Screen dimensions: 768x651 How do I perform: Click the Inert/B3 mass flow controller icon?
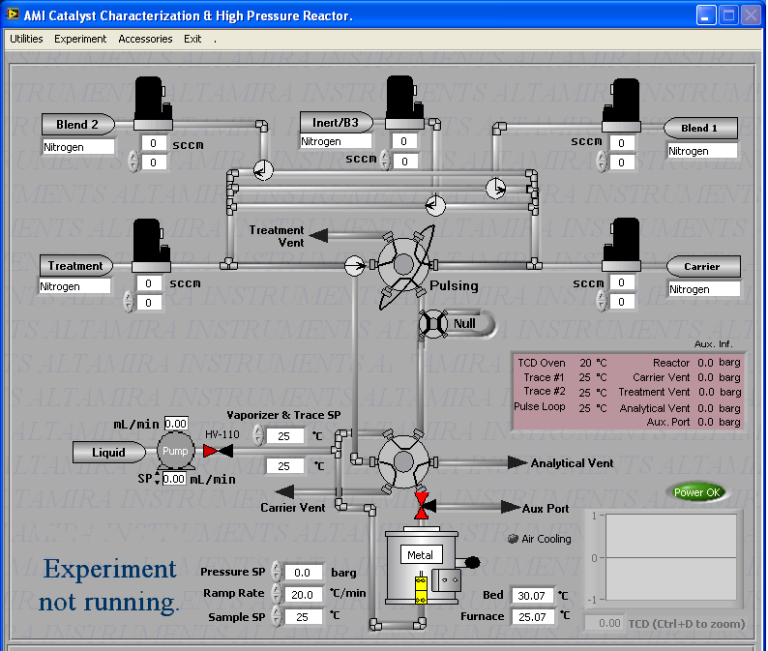click(x=405, y=102)
